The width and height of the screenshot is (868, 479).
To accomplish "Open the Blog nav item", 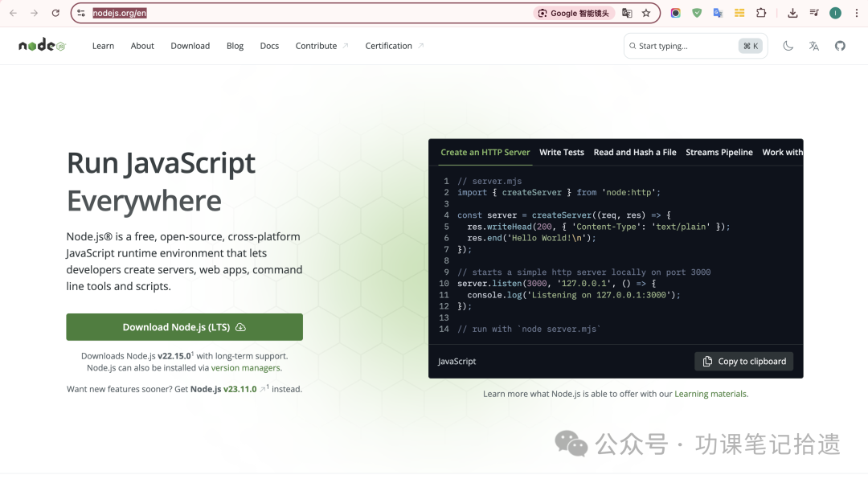I will 235,46.
